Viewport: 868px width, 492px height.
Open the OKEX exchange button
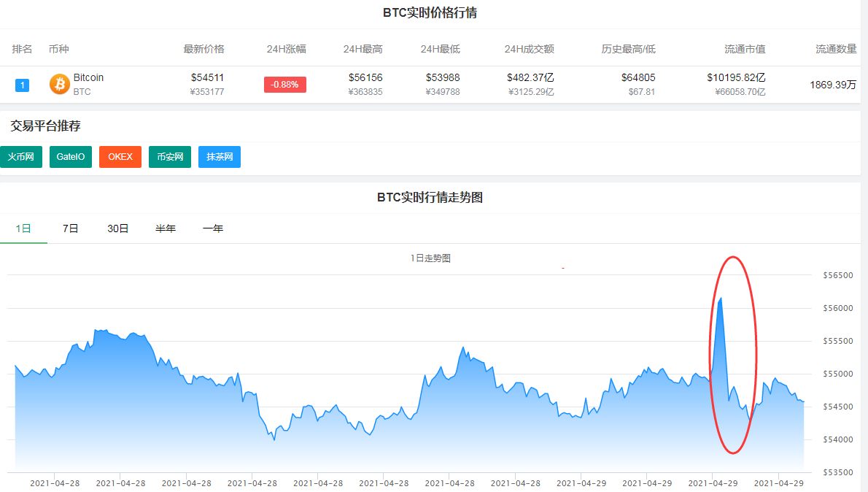point(120,157)
